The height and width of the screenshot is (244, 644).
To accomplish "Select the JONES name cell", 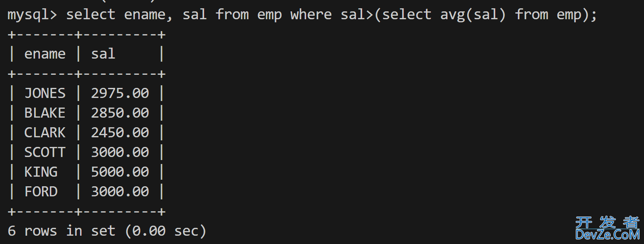I will [x=45, y=93].
